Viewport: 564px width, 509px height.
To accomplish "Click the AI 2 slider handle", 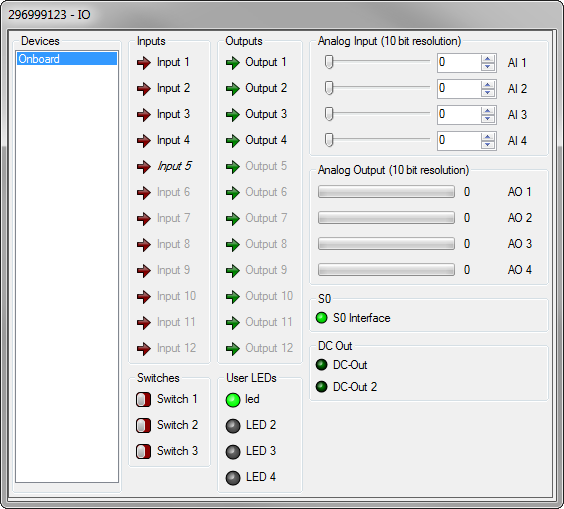I will point(329,88).
